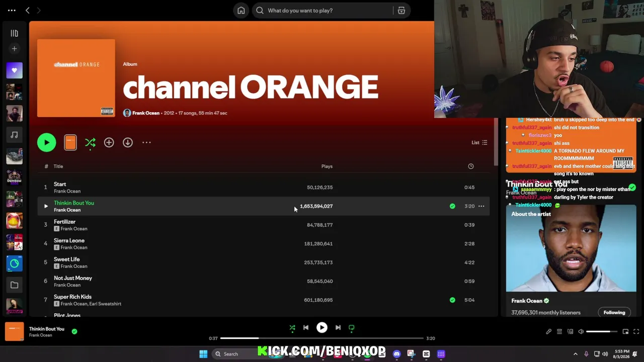Image resolution: width=644 pixels, height=362 pixels.
Task: Open the Windows Start menu
Action: coord(203,354)
